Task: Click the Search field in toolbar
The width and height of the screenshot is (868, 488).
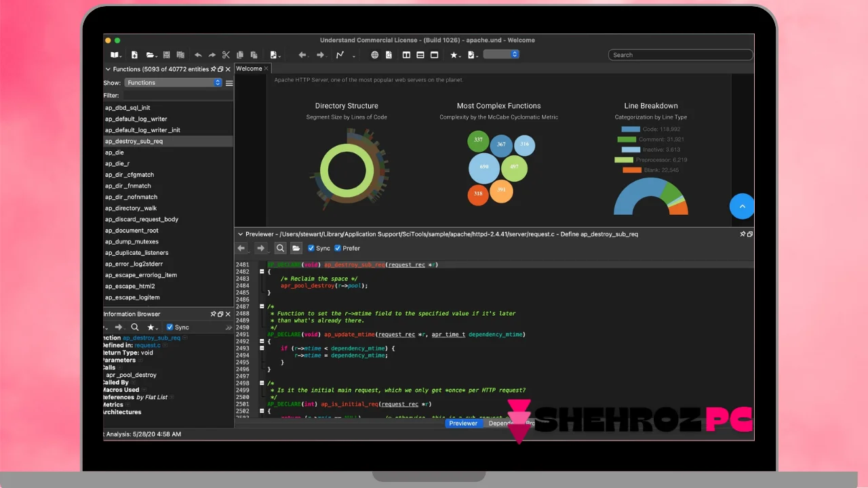Action: (680, 55)
